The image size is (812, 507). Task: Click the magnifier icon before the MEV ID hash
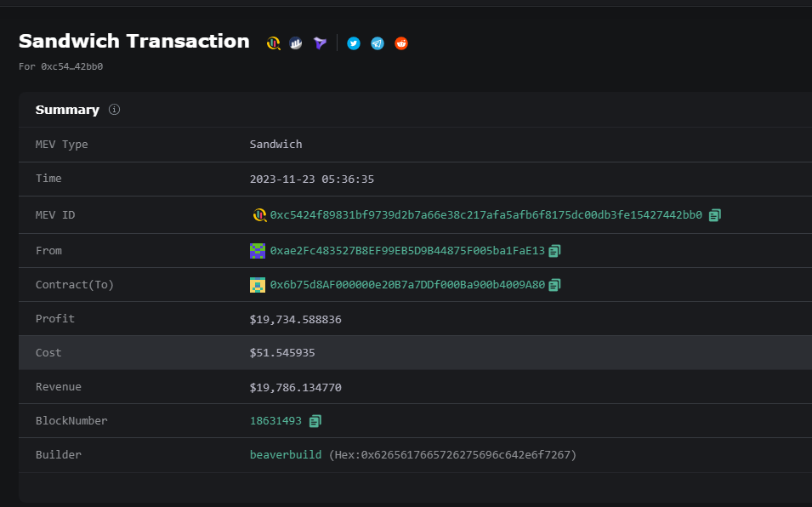pyautogui.click(x=259, y=215)
